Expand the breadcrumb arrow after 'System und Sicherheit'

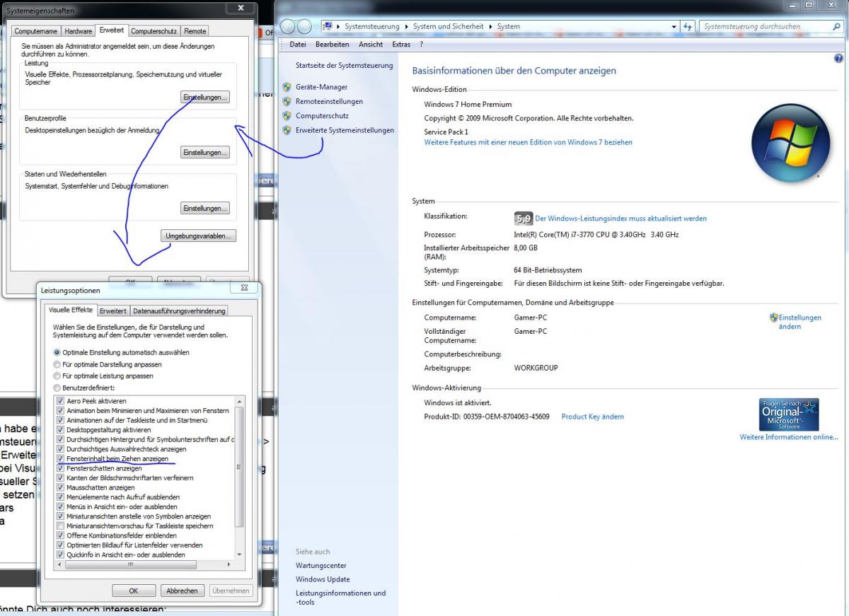point(490,27)
